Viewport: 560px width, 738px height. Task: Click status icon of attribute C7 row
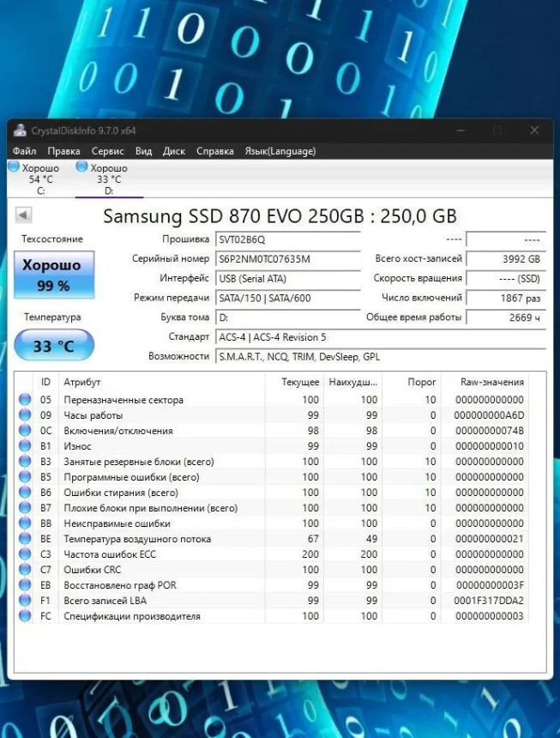point(25,570)
